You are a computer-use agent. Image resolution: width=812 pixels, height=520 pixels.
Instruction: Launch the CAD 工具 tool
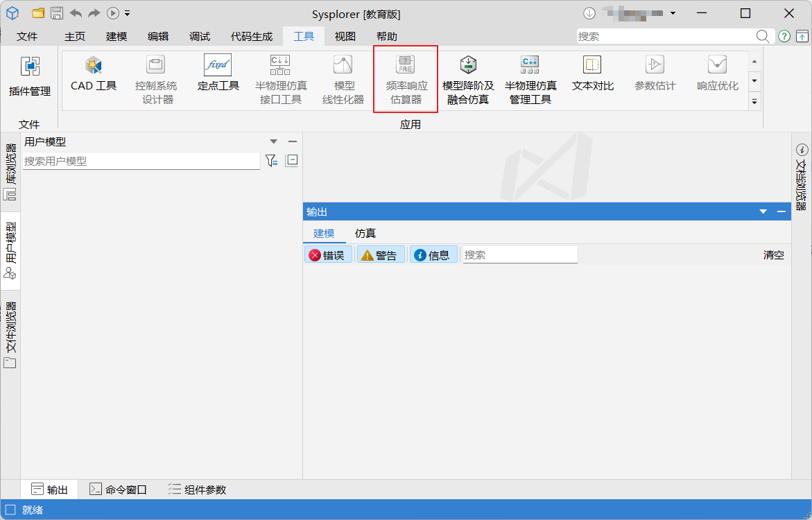(94, 74)
